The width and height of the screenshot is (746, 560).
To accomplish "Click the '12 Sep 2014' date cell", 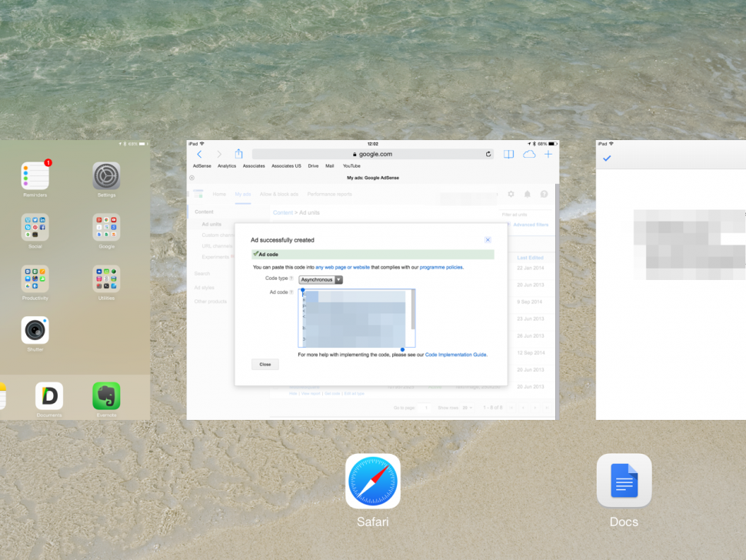I will pyautogui.click(x=530, y=353).
